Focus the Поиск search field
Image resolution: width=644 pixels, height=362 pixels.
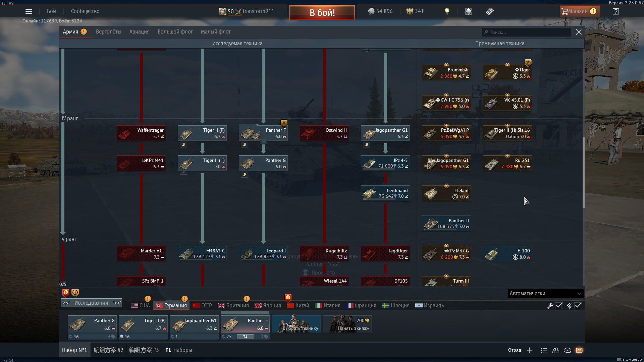tap(527, 32)
